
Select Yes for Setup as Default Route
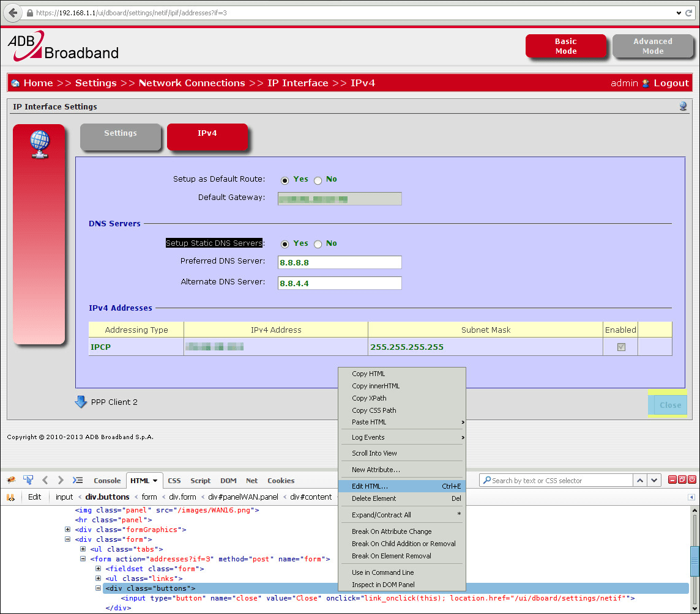tap(285, 180)
